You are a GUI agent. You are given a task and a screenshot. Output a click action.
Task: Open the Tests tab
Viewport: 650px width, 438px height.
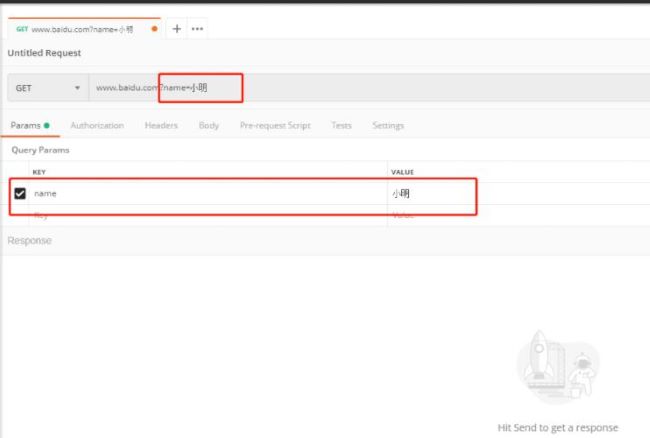click(x=341, y=126)
